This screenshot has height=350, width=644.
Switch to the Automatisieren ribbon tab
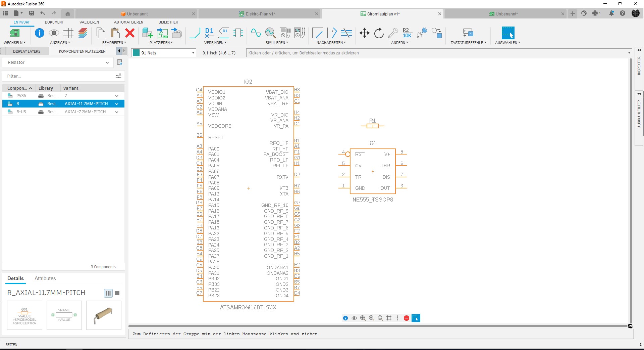pyautogui.click(x=128, y=22)
